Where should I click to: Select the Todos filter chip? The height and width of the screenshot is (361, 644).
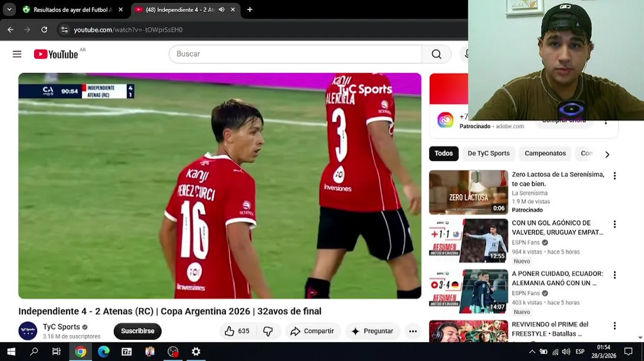click(443, 153)
